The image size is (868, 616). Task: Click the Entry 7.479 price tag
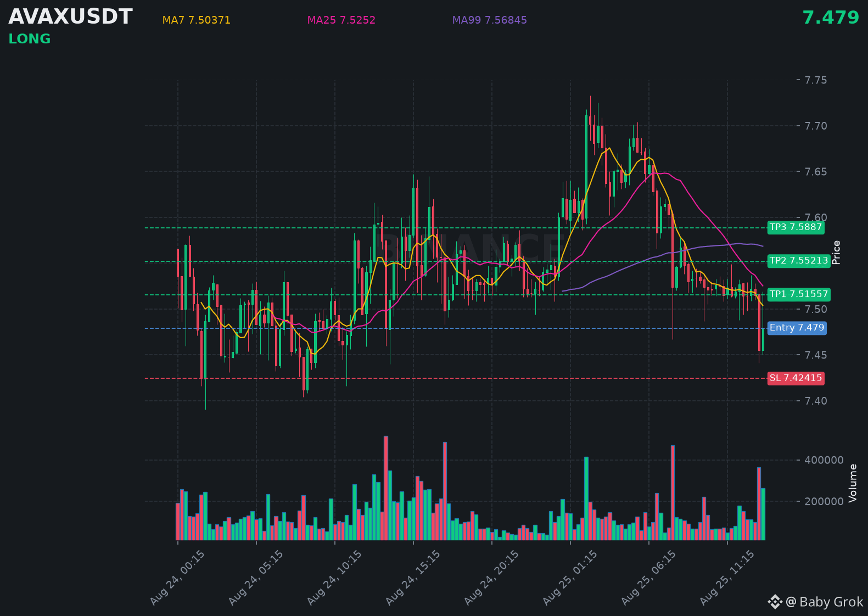(x=797, y=328)
